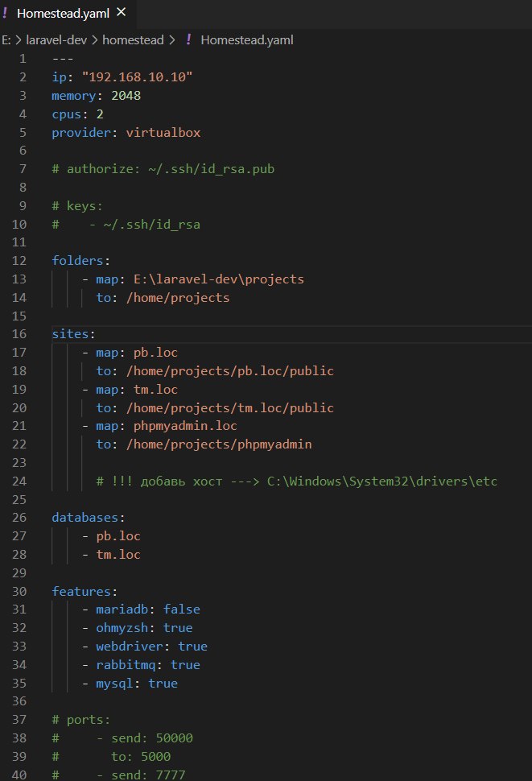
Task: Click line number 16 in the gutter
Action: click(19, 333)
